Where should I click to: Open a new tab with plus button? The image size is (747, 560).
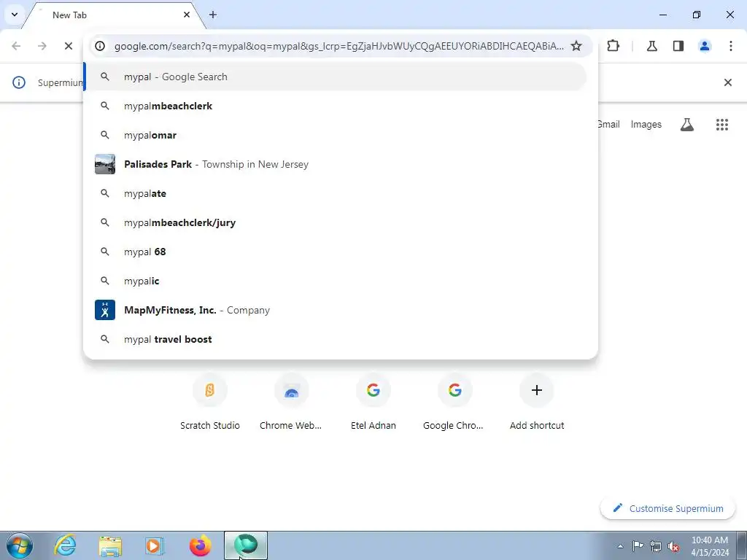[x=213, y=15]
